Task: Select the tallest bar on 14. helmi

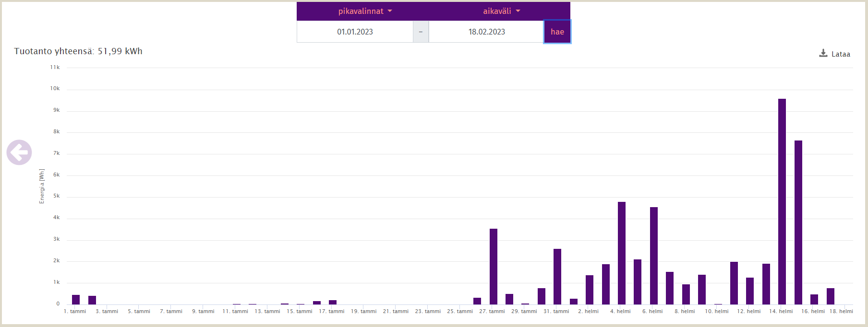Action: [782, 201]
